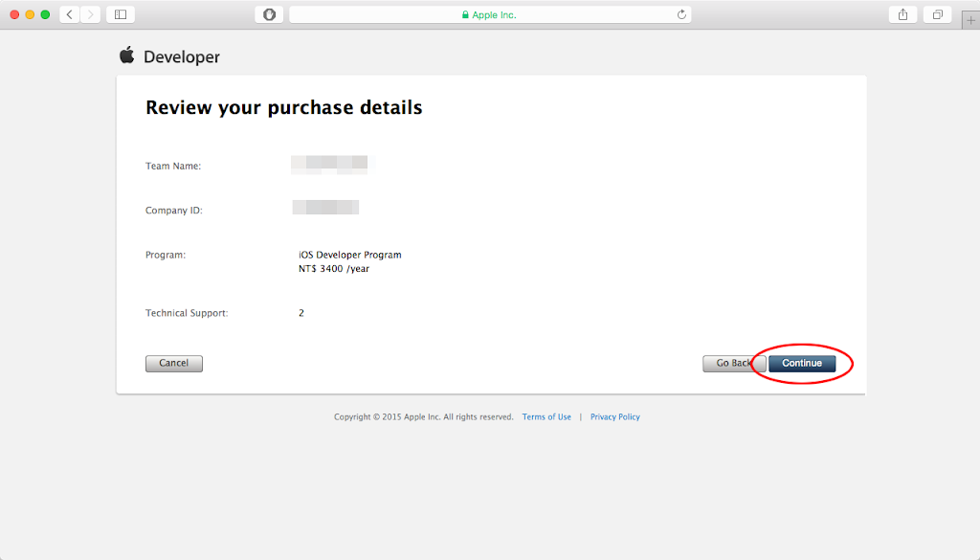Minimize the window with yellow button
Viewport: 980px width, 560px height.
click(30, 14)
